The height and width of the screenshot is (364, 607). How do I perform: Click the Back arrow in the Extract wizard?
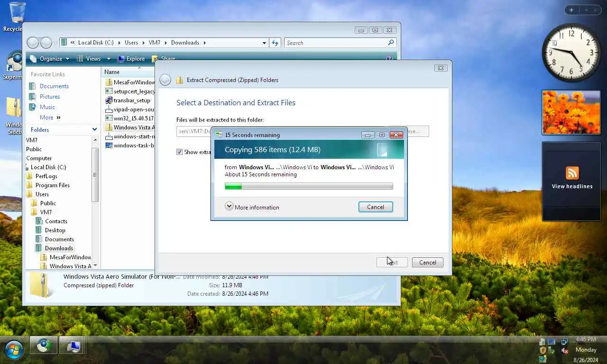pyautogui.click(x=165, y=80)
